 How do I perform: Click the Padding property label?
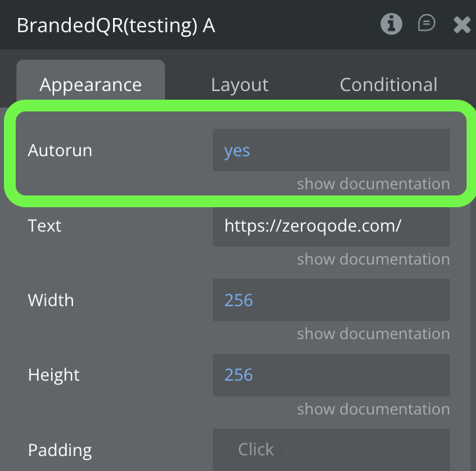pos(60,451)
